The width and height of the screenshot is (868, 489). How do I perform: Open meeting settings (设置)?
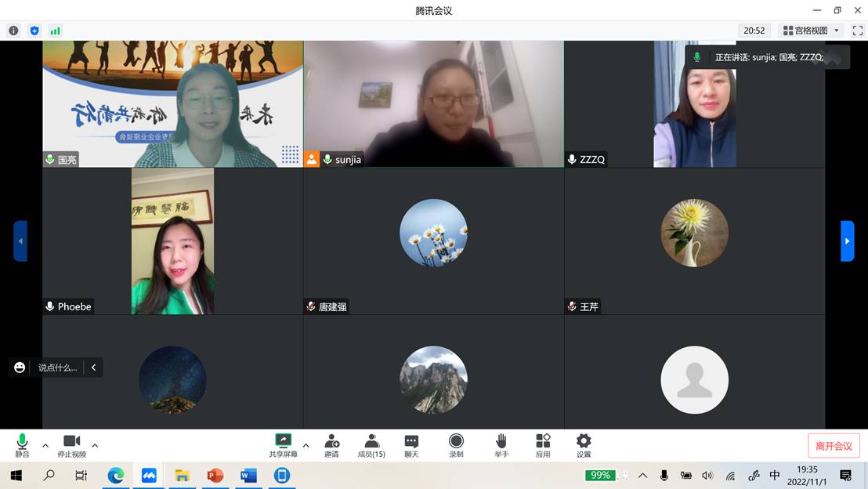click(x=584, y=445)
